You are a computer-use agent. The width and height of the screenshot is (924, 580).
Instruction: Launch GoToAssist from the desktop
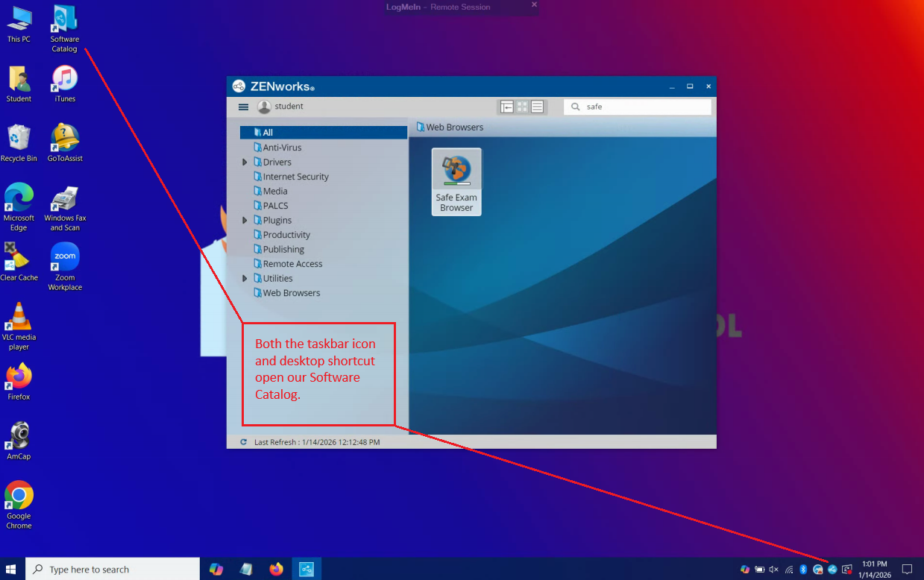pos(65,144)
